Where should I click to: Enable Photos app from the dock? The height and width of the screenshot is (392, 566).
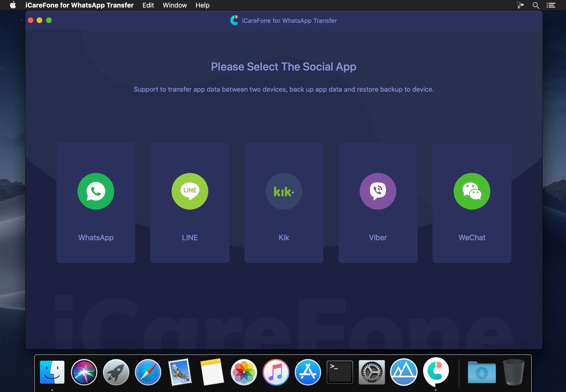point(244,372)
